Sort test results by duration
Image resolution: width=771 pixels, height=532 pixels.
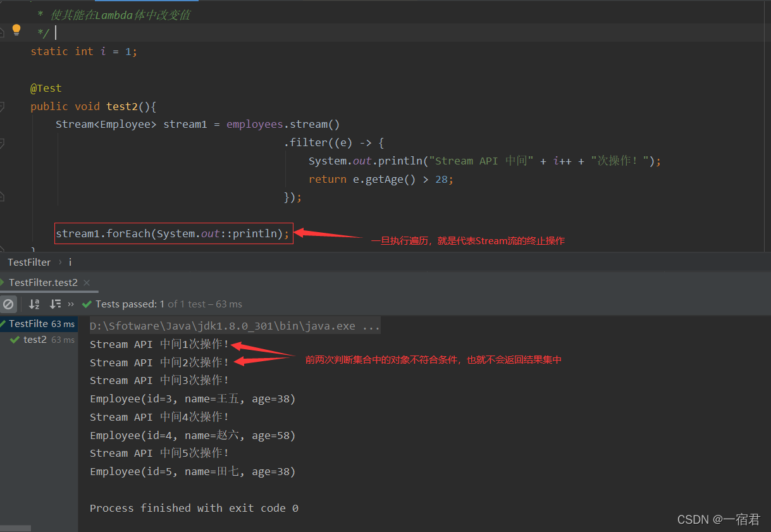pos(56,304)
